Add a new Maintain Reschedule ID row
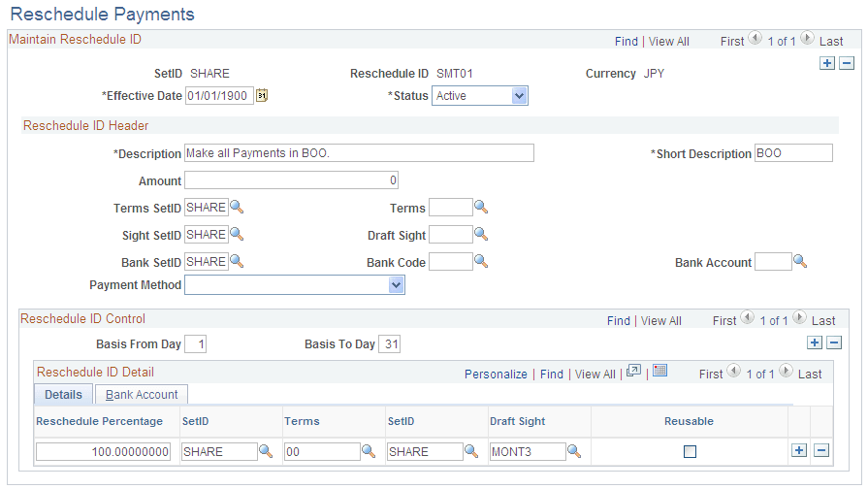Image resolution: width=868 pixels, height=489 pixels. 827,63
